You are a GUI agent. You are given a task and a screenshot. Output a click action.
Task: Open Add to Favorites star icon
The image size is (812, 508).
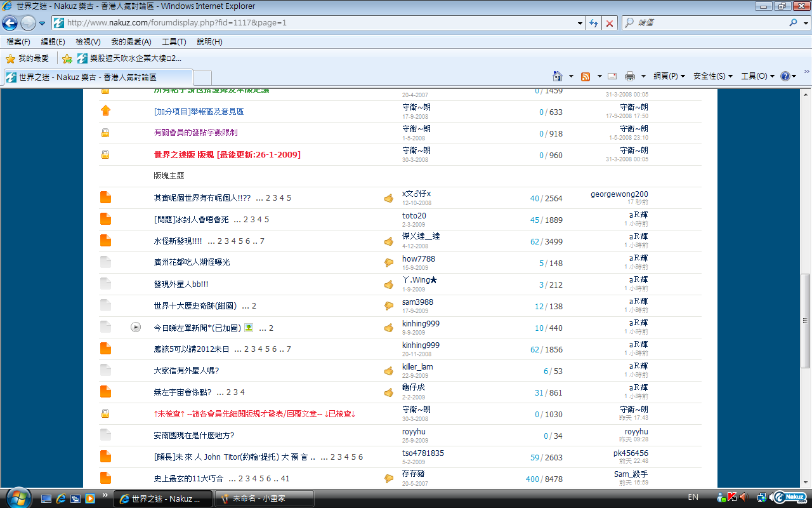[x=67, y=58]
